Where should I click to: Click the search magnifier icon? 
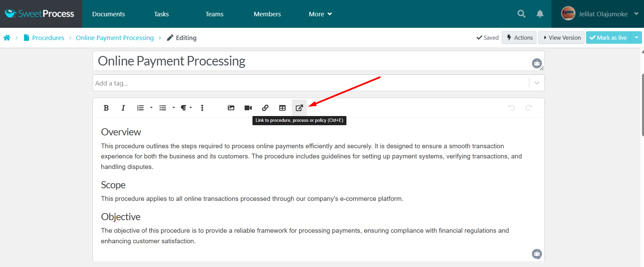click(521, 14)
